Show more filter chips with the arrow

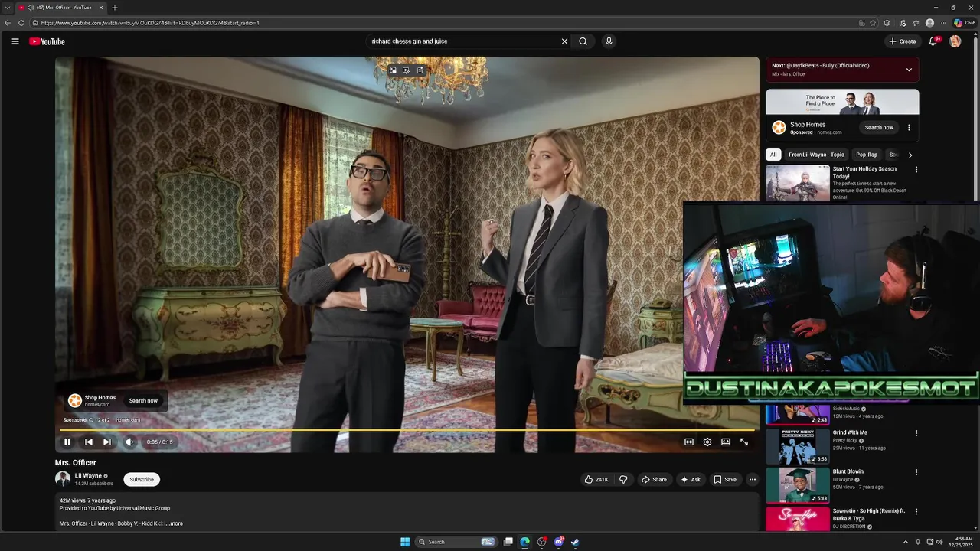910,155
